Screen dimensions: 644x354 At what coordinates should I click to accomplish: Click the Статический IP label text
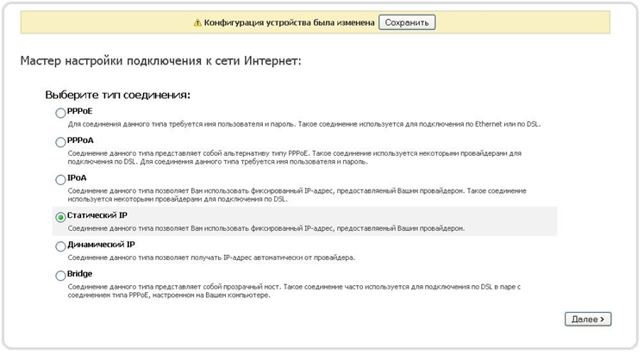97,214
